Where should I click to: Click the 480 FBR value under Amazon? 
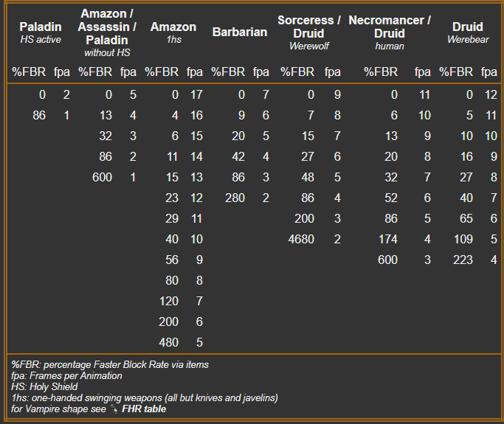click(168, 342)
